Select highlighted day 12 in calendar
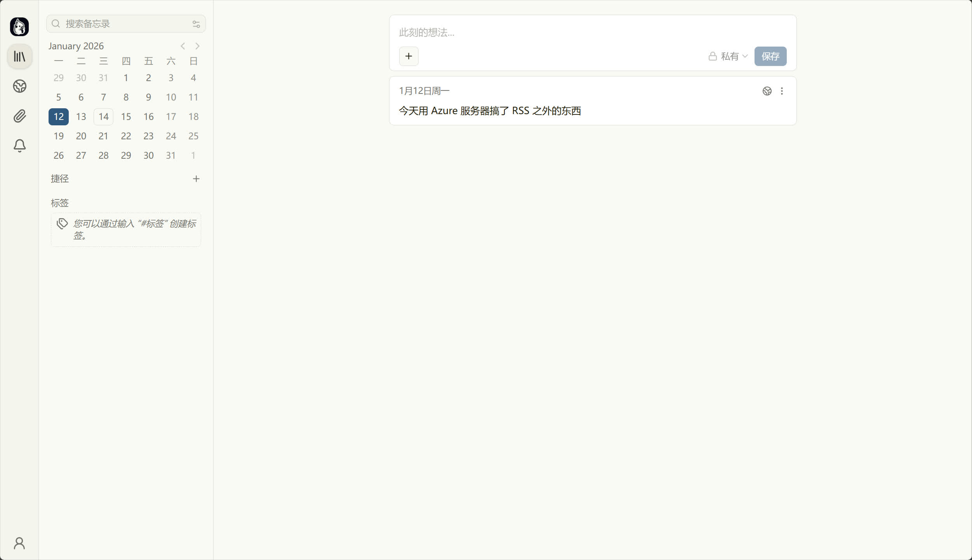Screen dimensions: 972x560 59,117
